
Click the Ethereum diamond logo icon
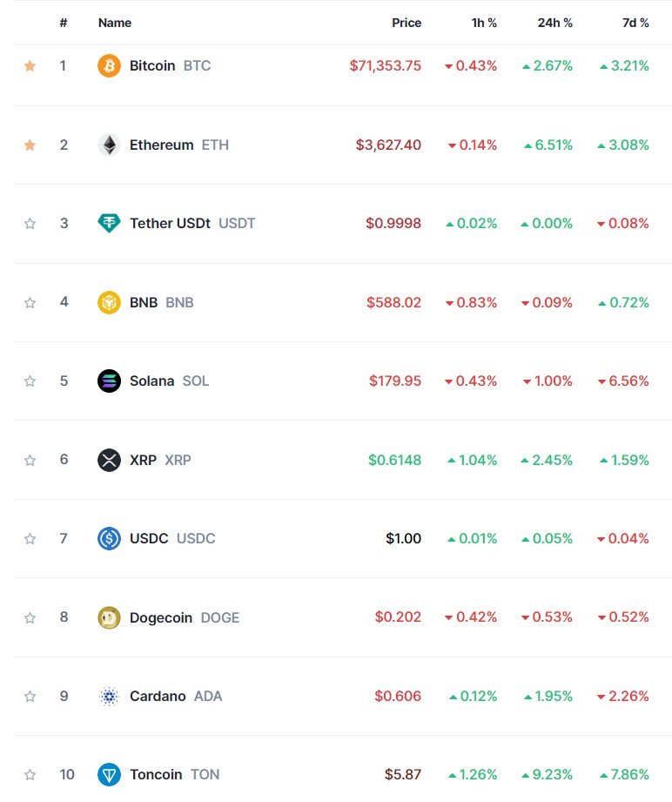109,145
